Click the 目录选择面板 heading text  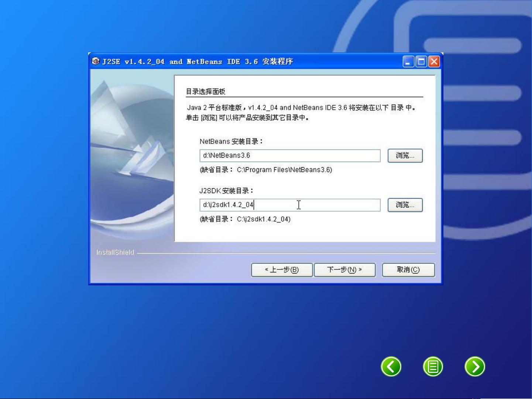point(206,91)
